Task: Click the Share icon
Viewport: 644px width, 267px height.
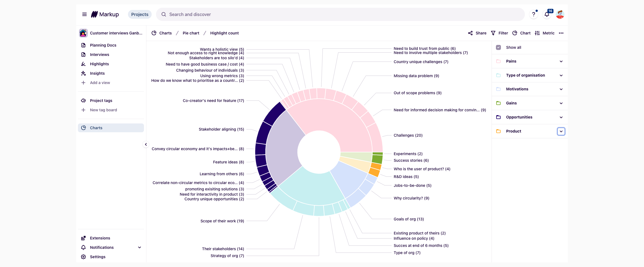Action: (470, 33)
